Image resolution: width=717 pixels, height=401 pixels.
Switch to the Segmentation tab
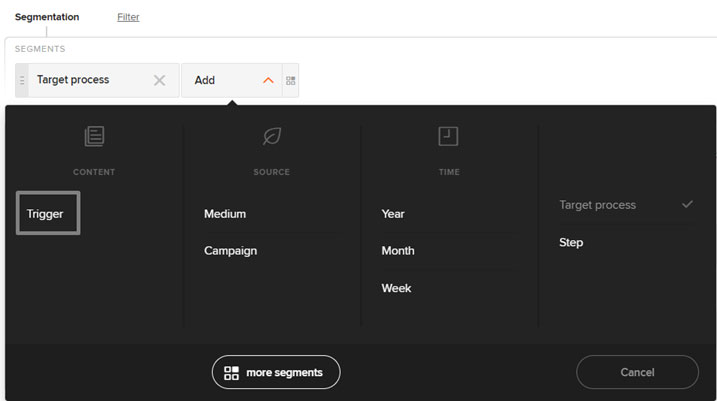[x=47, y=17]
